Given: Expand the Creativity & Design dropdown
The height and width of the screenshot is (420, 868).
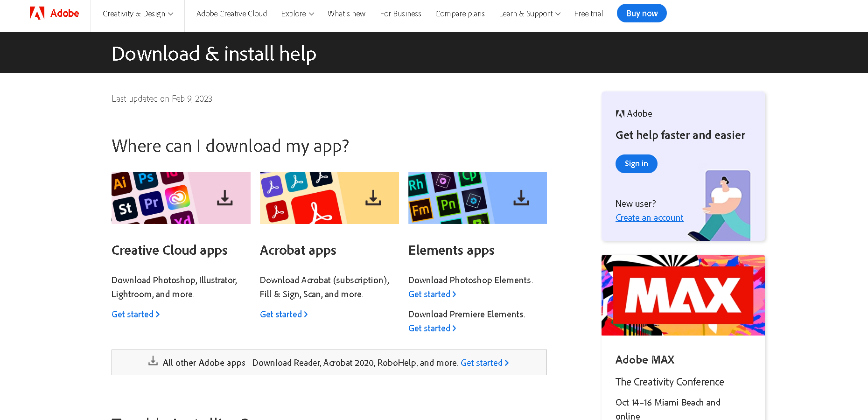Looking at the screenshot, I should pyautogui.click(x=138, y=14).
